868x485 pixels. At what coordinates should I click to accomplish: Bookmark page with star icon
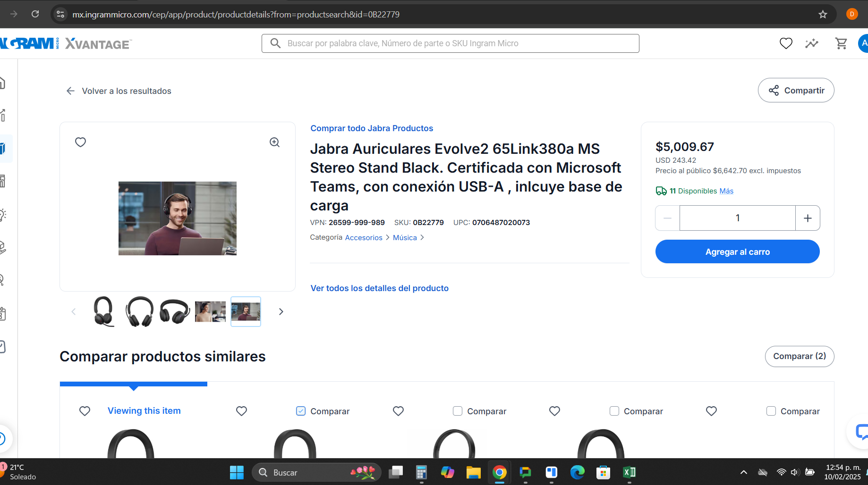(x=823, y=14)
